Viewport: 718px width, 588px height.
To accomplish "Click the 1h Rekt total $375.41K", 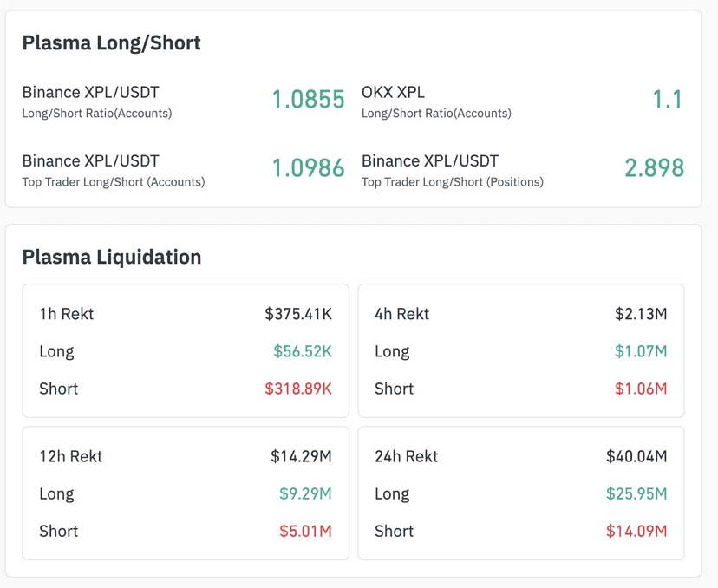I will point(298,314).
